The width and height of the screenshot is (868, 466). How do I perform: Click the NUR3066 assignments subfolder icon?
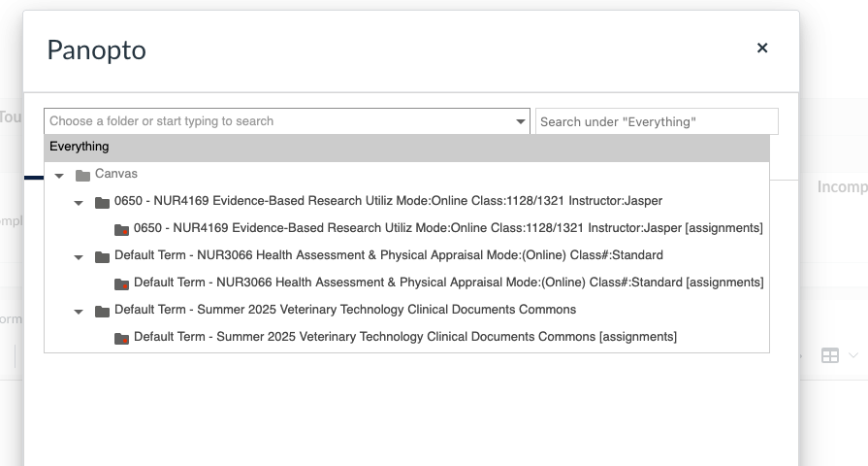coord(121,283)
